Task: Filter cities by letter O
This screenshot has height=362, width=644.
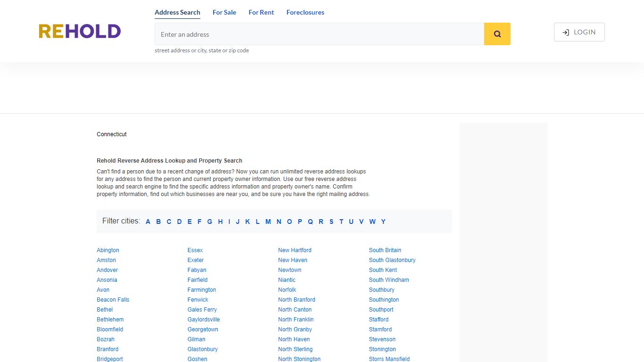Action: (x=289, y=222)
